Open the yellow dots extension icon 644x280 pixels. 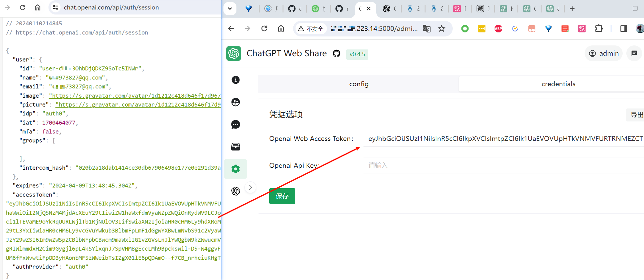coord(482,29)
